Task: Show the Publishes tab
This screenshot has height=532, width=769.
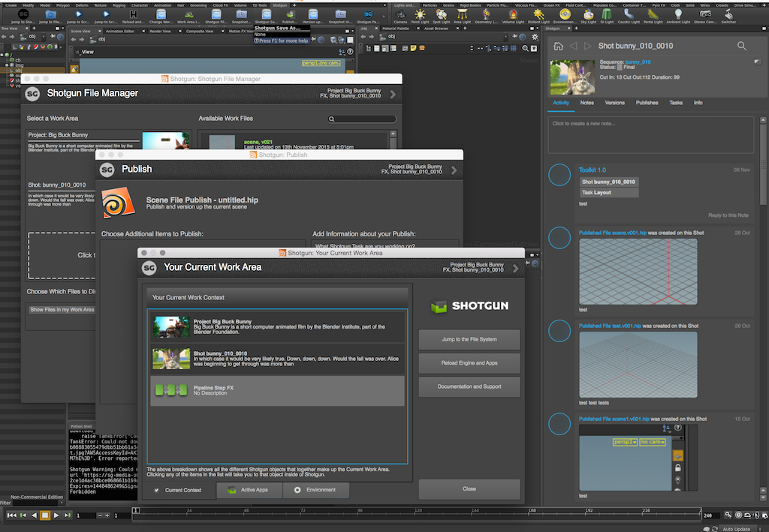Action: (647, 103)
